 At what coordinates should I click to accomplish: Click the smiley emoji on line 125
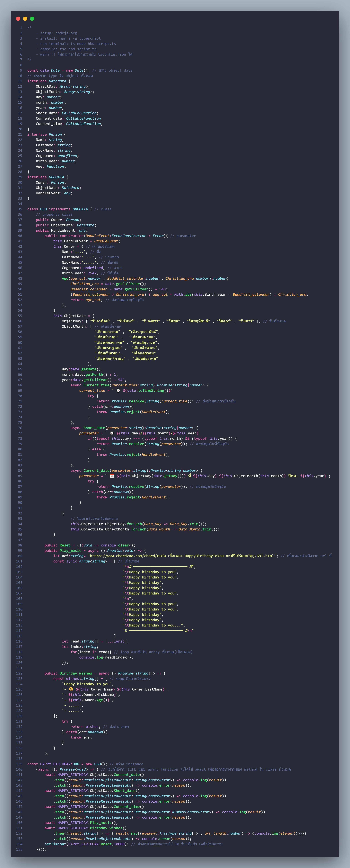(x=71, y=689)
